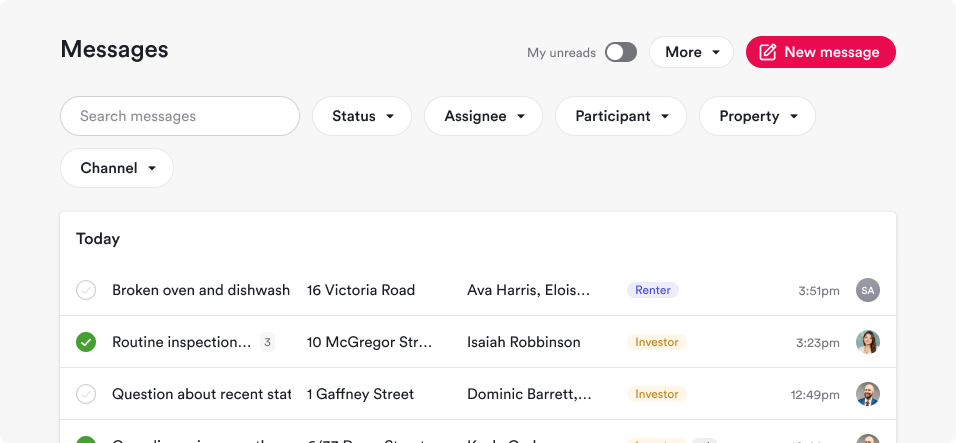Check the circle beside Question about recent statement
The width and height of the screenshot is (956, 443).
(86, 394)
